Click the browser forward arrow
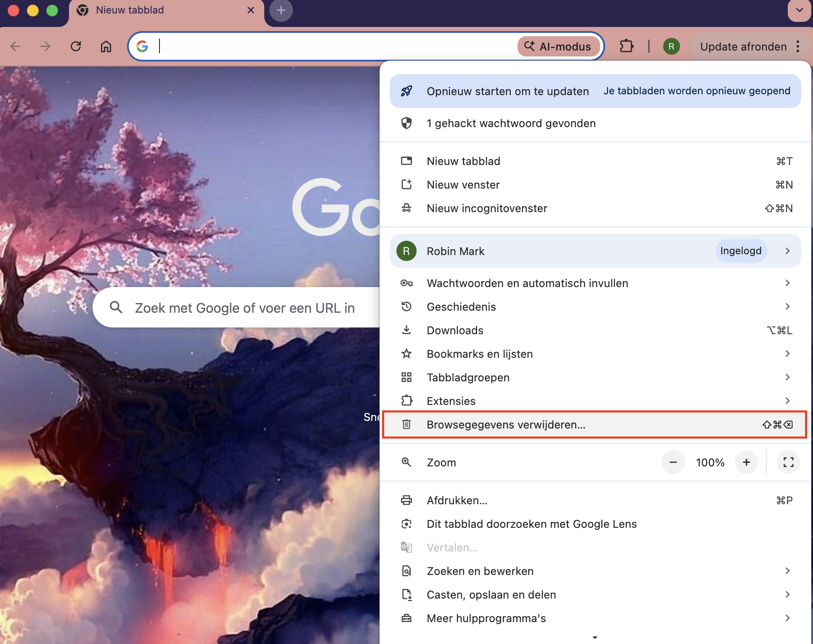Image resolution: width=813 pixels, height=644 pixels. [x=45, y=46]
